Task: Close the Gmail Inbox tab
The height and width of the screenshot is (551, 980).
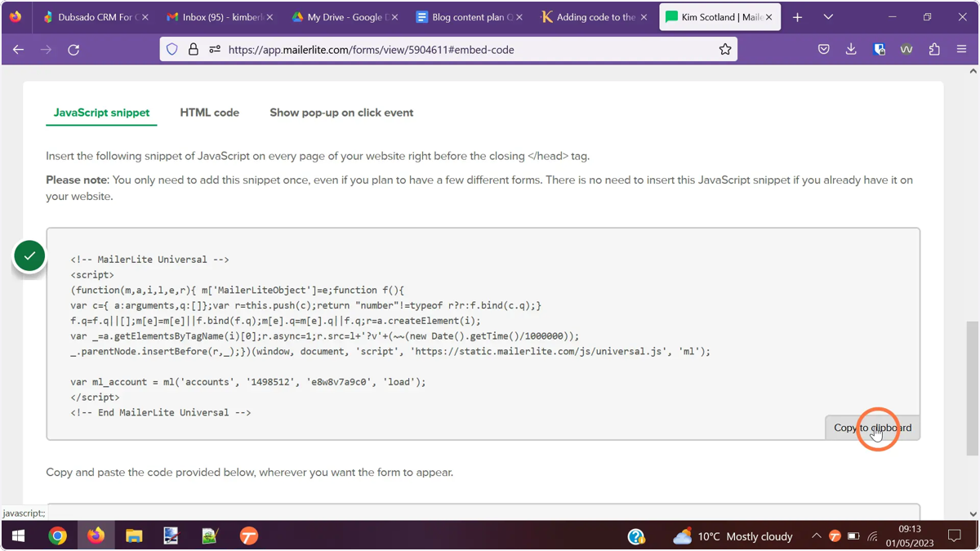Action: click(270, 17)
